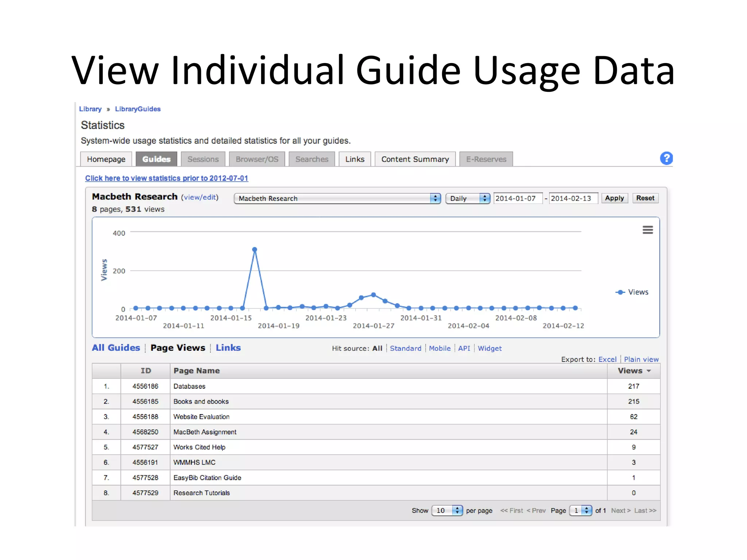Open statistics prior to 2012-07-01 link

pyautogui.click(x=166, y=178)
